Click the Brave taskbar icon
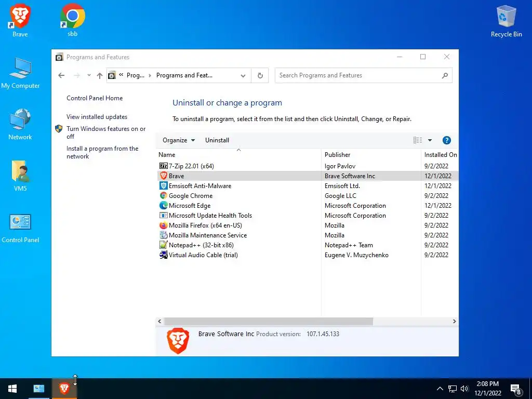This screenshot has height=399, width=532. 64,389
